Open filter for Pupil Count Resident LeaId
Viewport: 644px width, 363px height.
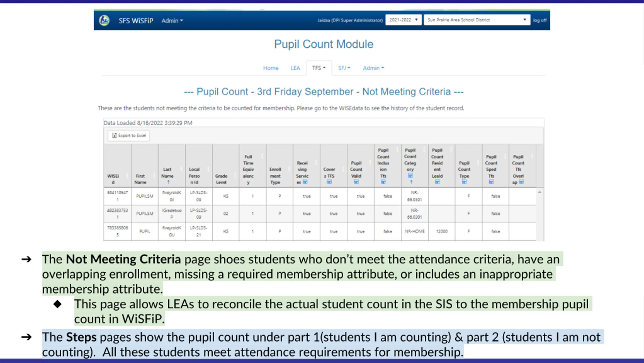(437, 182)
